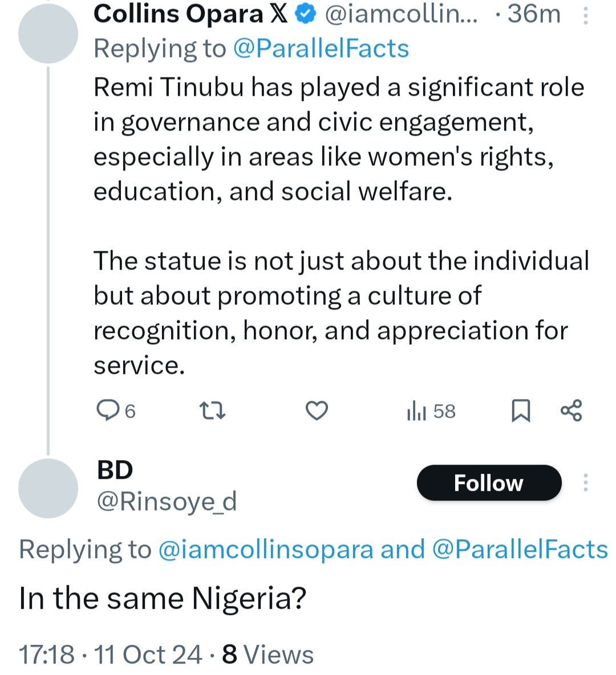This screenshot has height=675, width=616.
Task: Open @iamcollinsopara profile link
Action: point(266,550)
